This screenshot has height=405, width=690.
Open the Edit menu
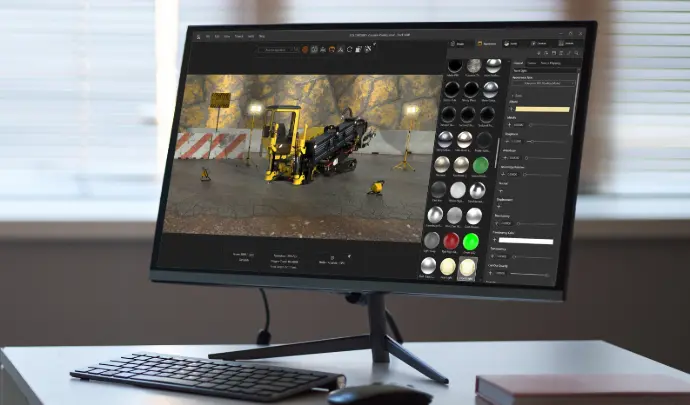[x=217, y=37]
